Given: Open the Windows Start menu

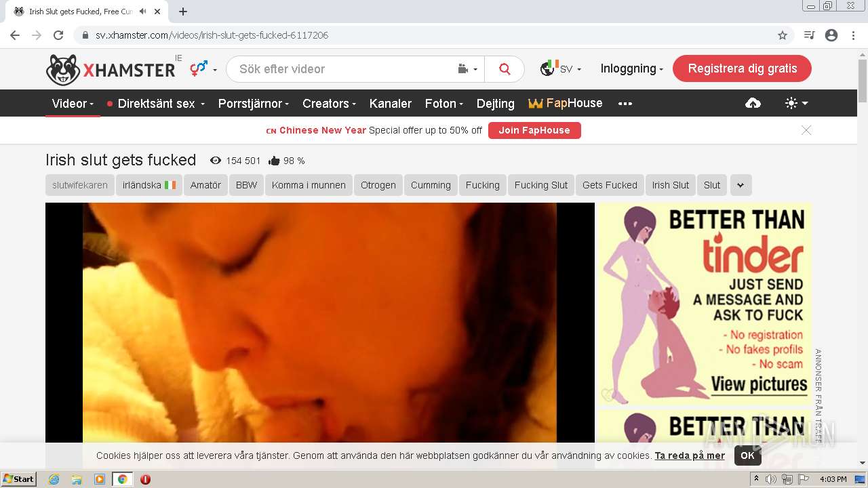Looking at the screenshot, I should click(19, 479).
